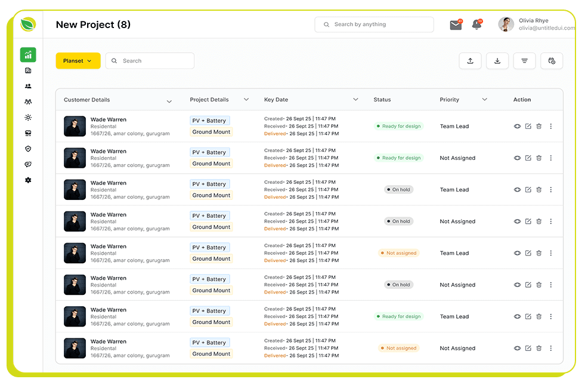Screen dimensions: 588x382
Task: Open three-dot menu for fourth row
Action: (550, 221)
